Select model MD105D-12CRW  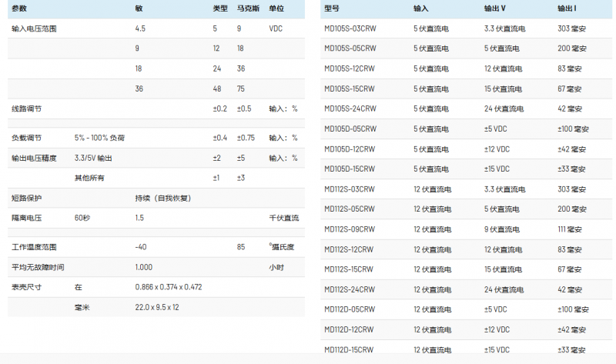click(x=350, y=149)
